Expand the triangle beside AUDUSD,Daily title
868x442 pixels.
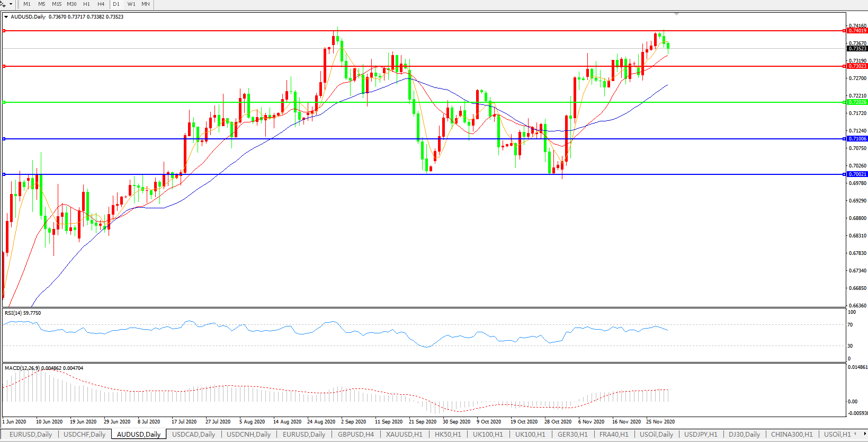[6, 17]
